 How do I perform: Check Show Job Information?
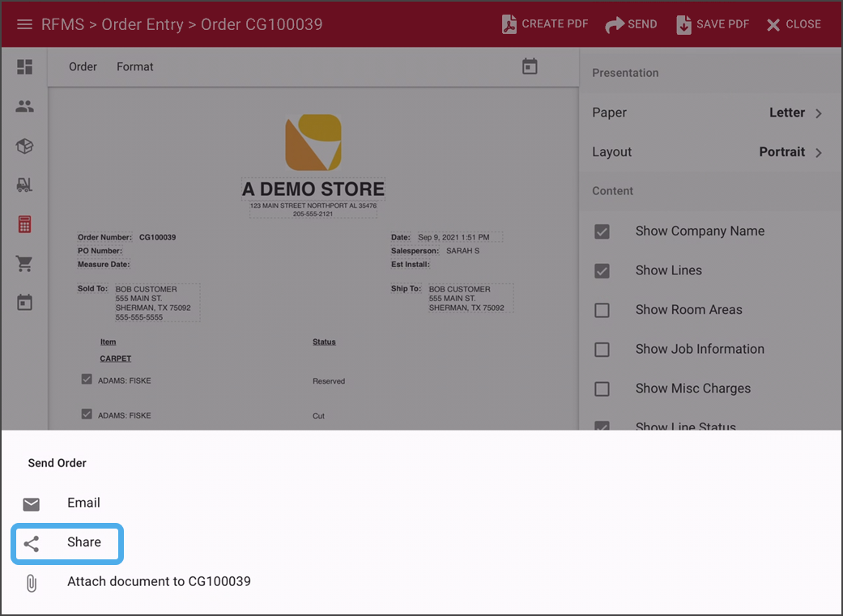pos(602,350)
